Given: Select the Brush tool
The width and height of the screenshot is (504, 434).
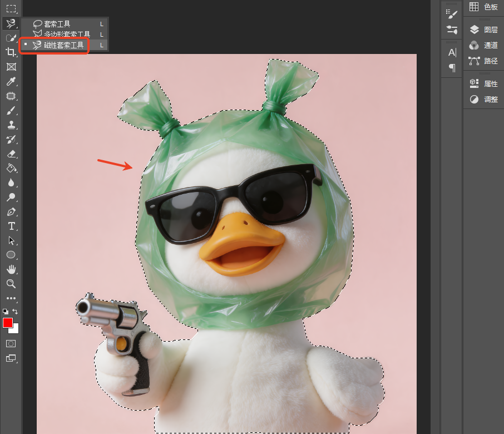Looking at the screenshot, I should 11,111.
